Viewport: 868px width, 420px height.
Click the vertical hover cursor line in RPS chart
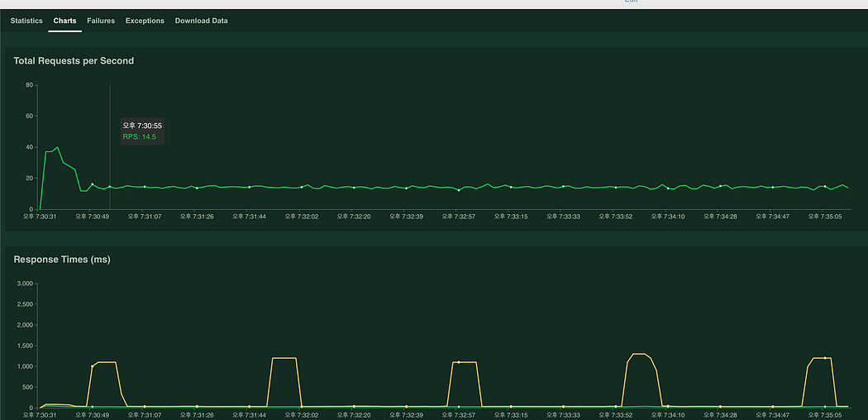tap(110, 146)
